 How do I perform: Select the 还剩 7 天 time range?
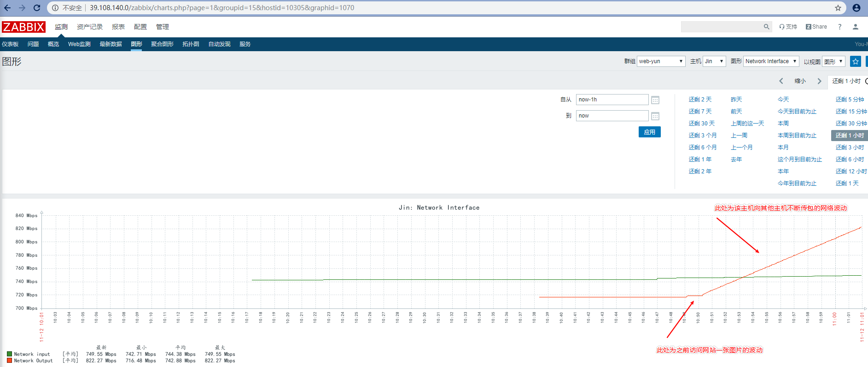pos(700,112)
